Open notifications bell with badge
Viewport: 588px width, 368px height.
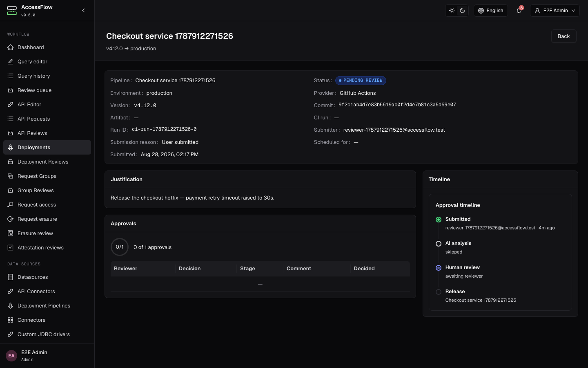coord(519,11)
